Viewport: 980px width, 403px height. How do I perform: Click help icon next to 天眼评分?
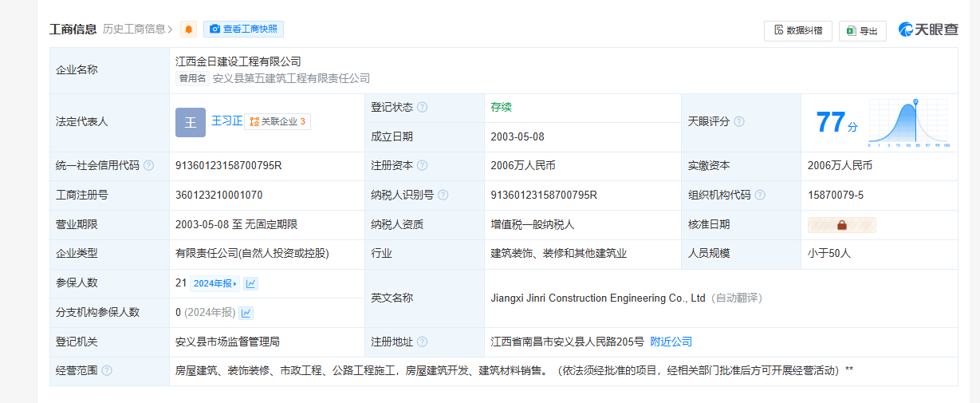tap(739, 122)
